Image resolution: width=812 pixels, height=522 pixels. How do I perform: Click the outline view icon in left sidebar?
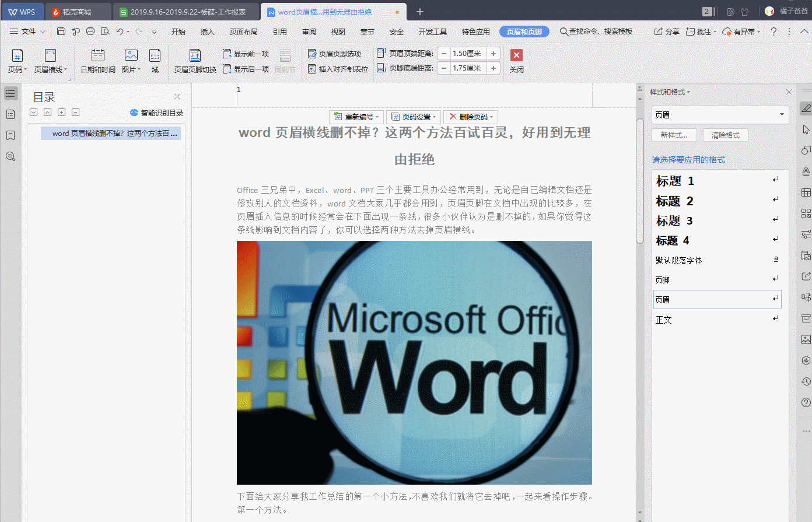(x=10, y=93)
